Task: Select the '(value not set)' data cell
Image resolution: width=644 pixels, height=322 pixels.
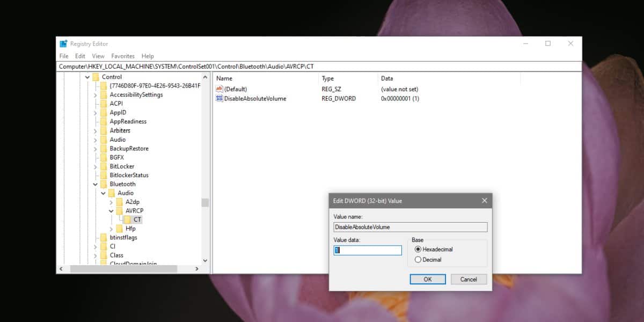Action: 399,89
